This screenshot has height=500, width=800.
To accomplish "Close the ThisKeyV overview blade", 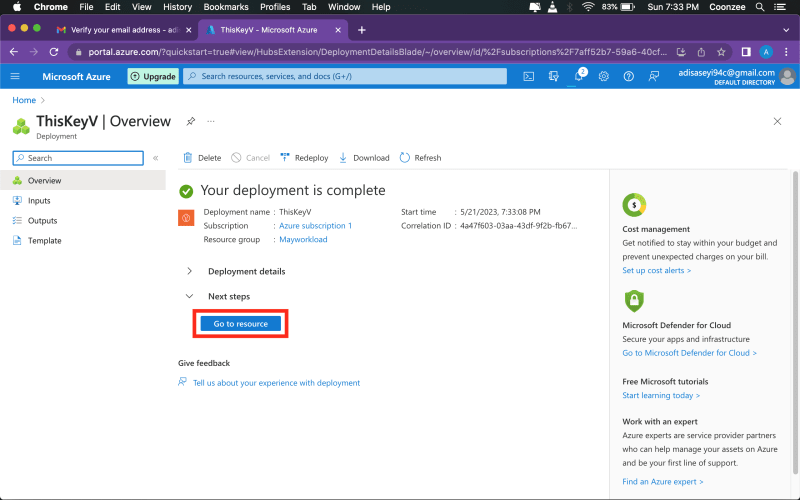I will tap(777, 121).
